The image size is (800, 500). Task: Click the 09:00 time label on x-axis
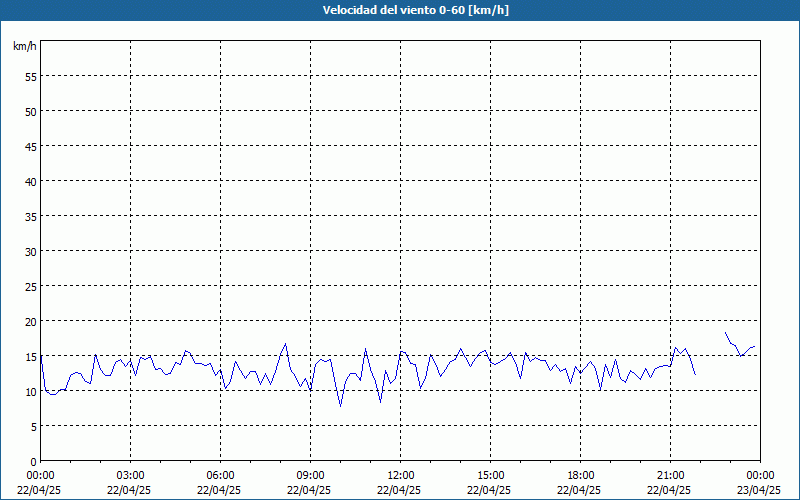pyautogui.click(x=310, y=476)
